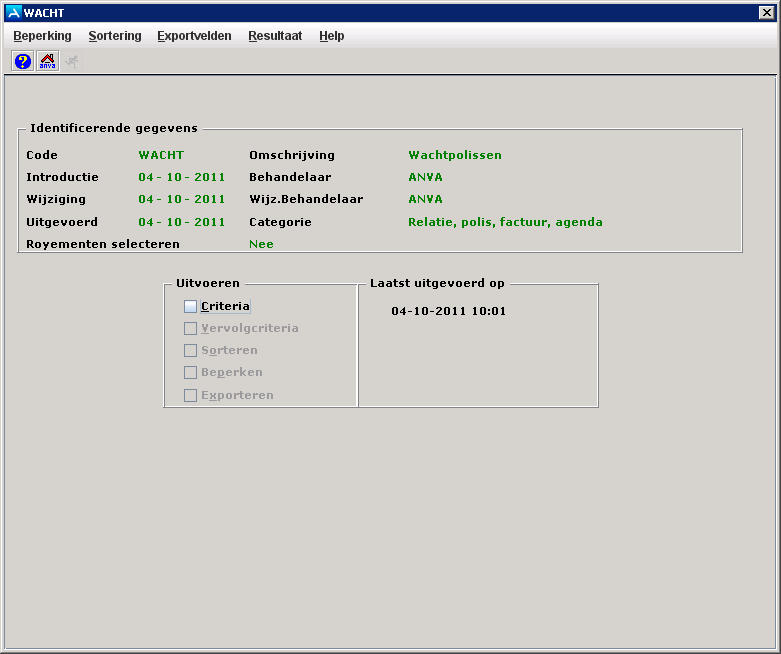This screenshot has height=654, width=781.
Task: Tick the Criteria checkbox
Action: [x=191, y=307]
